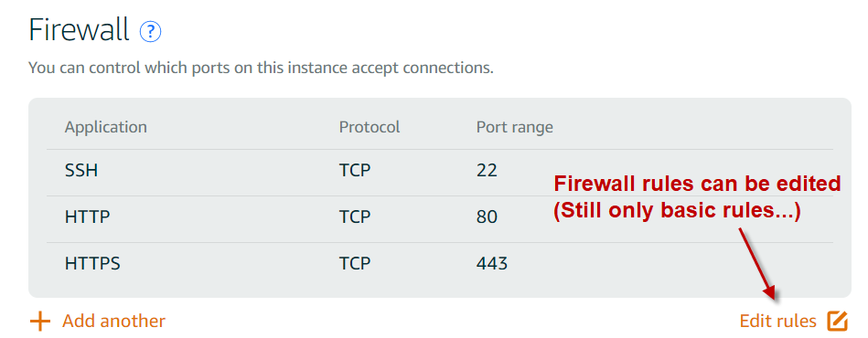Viewport: 868px width, 338px height.
Task: Click port 22 in the SSH row
Action: [487, 171]
